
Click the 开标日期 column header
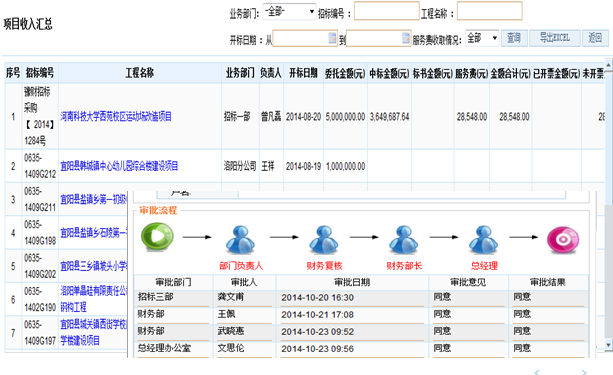pos(303,73)
